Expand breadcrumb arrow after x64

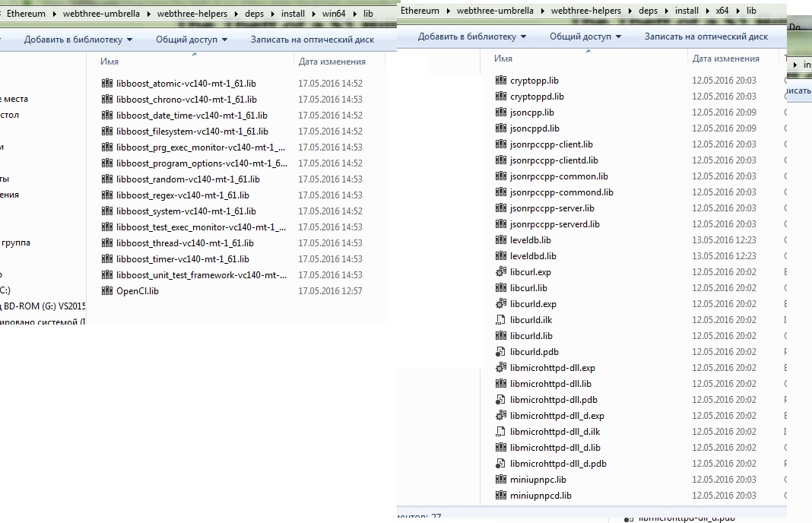(x=737, y=11)
